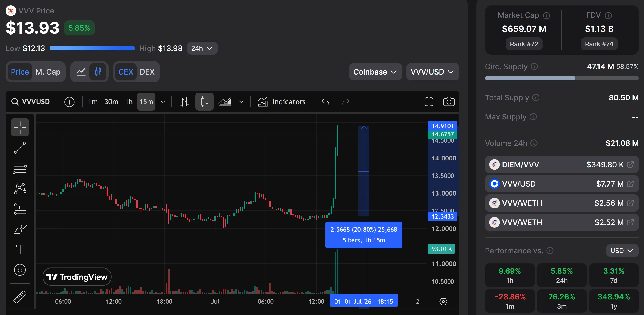Image resolution: width=644 pixels, height=315 pixels.
Task: Expand more time interval options
Action: pyautogui.click(x=163, y=102)
